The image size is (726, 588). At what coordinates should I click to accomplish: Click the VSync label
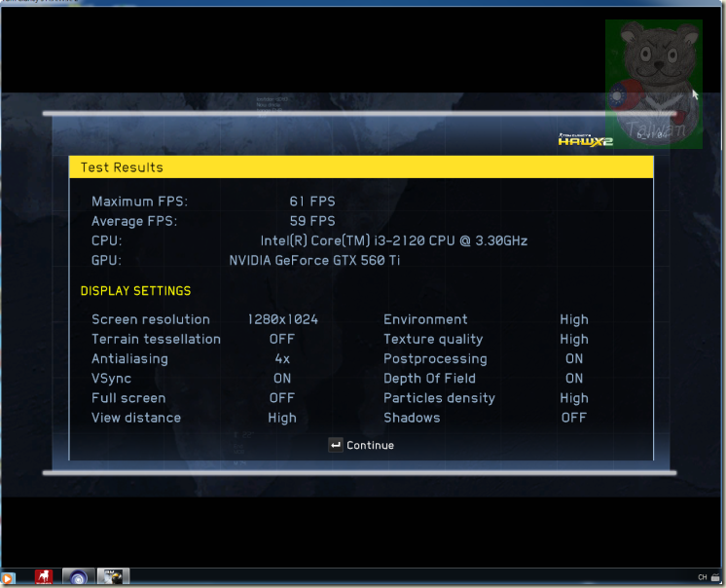(x=112, y=379)
